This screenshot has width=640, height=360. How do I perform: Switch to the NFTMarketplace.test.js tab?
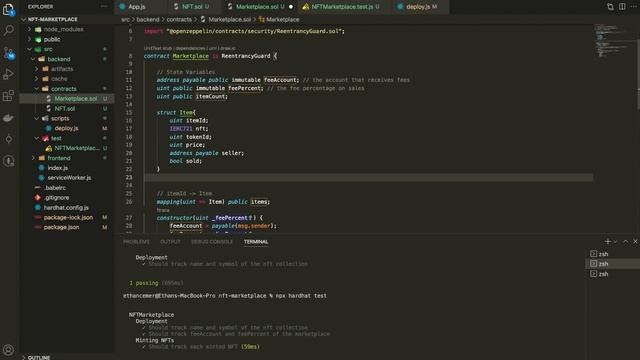click(x=345, y=7)
